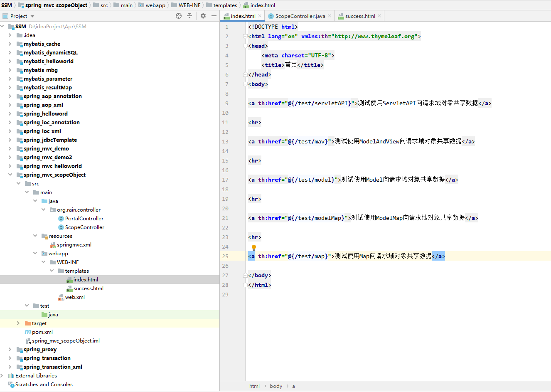This screenshot has width=551, height=392.
Task: Close the ScopeController.java tab
Action: [330, 16]
